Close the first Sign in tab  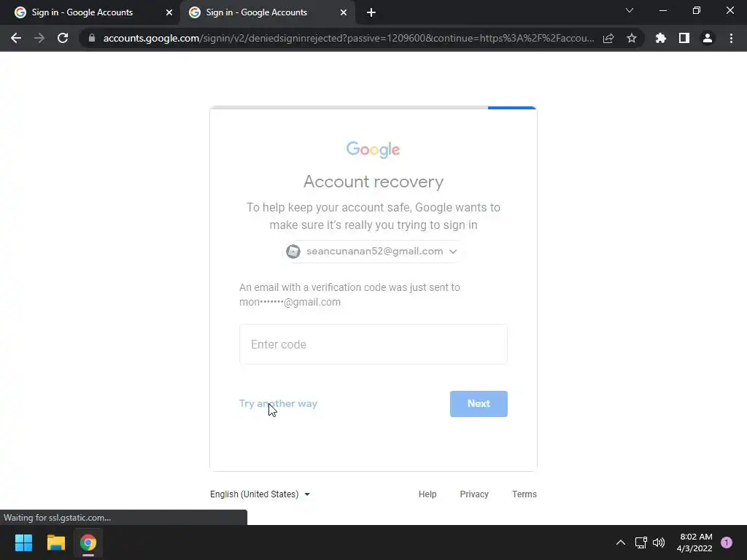click(169, 13)
